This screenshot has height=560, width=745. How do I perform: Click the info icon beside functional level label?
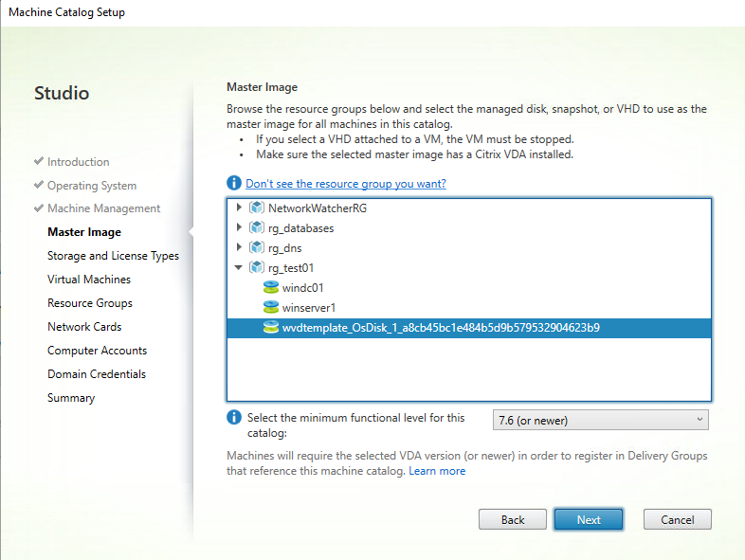[x=234, y=417]
